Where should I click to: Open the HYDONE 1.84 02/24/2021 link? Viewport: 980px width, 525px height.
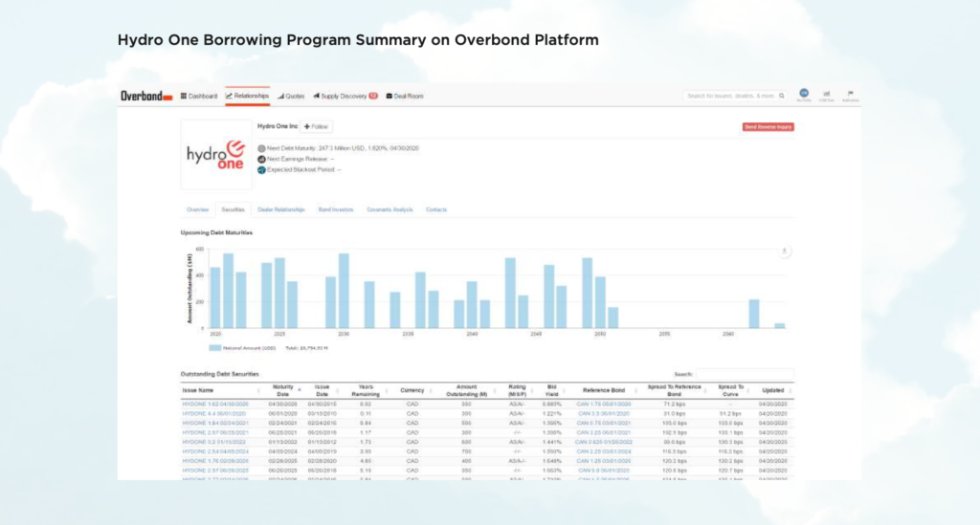click(215, 424)
